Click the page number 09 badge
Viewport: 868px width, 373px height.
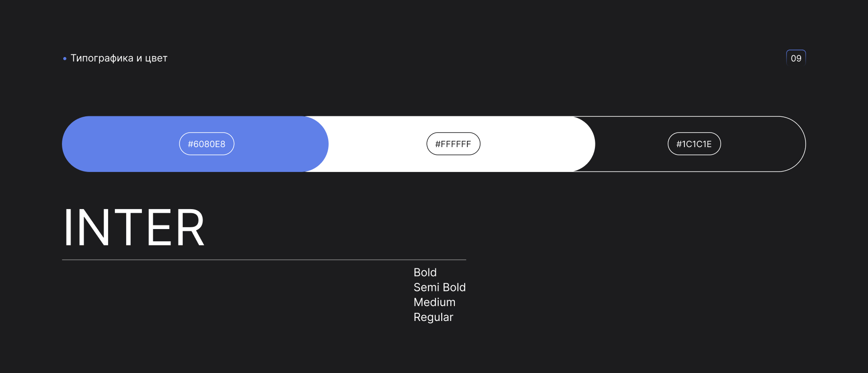pyautogui.click(x=796, y=58)
